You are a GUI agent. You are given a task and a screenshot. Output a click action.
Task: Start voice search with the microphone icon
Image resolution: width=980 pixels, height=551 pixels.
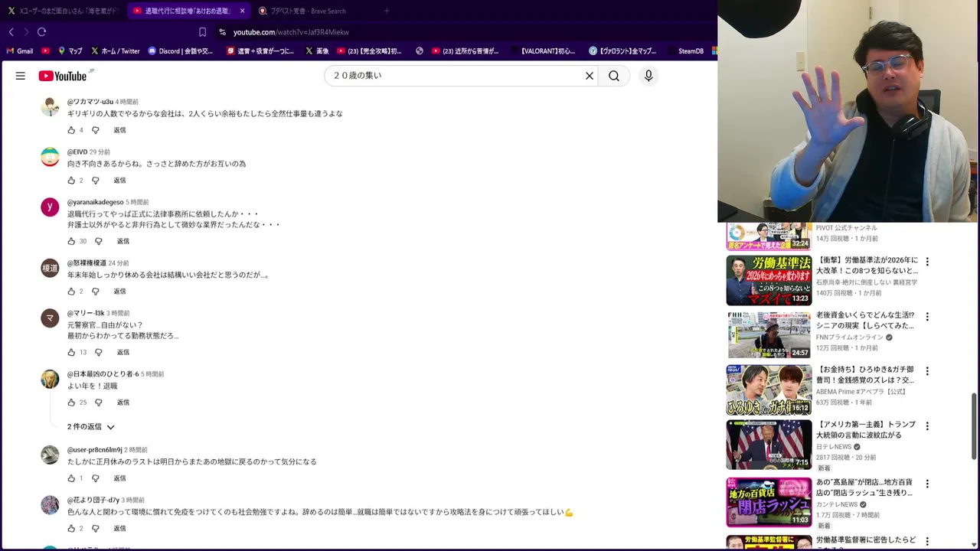pyautogui.click(x=648, y=76)
